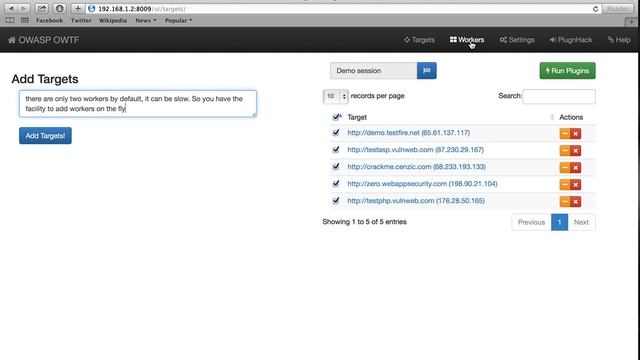
Task: Uncheck the testasp.vulnweb.com target checkbox
Action: pyautogui.click(x=336, y=149)
